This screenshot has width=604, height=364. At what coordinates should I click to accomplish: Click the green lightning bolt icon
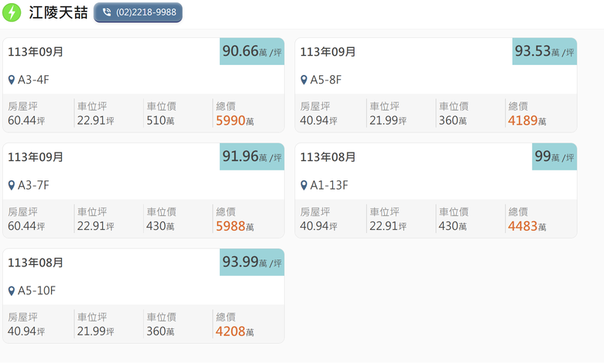[x=12, y=12]
